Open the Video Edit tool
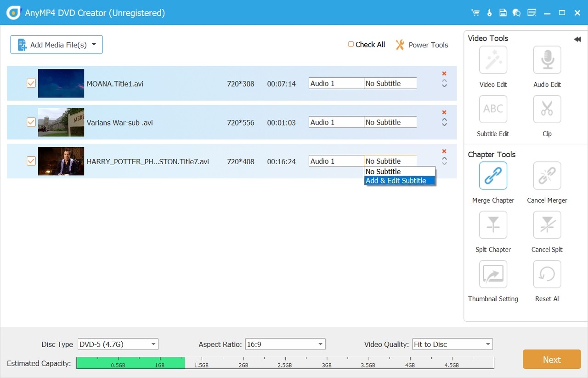 click(x=493, y=60)
